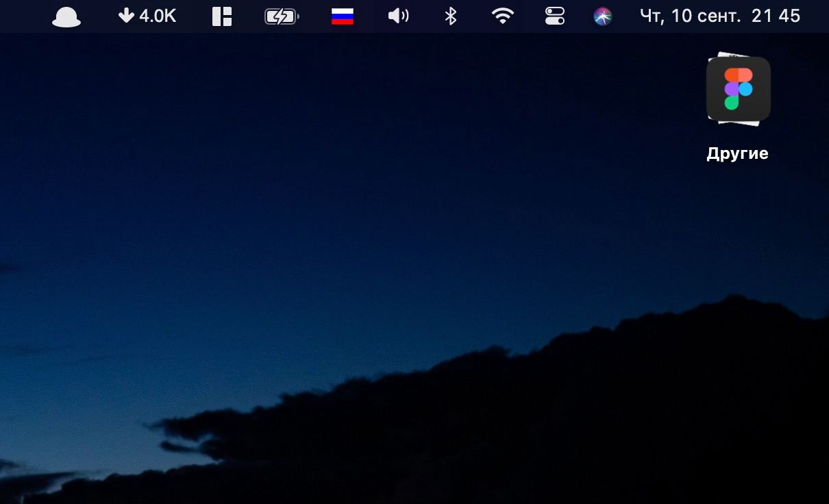Launch Siri from the menu bar
829x504 pixels.
(603, 16)
